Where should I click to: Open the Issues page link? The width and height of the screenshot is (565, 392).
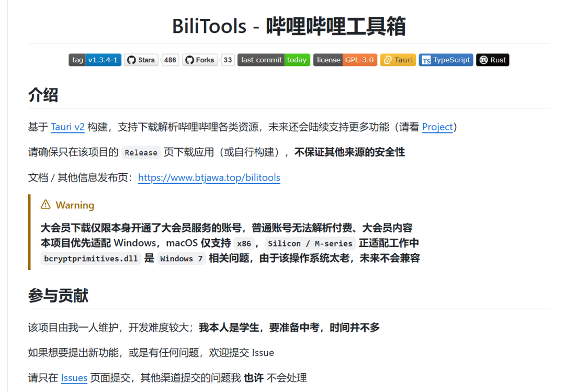(74, 377)
